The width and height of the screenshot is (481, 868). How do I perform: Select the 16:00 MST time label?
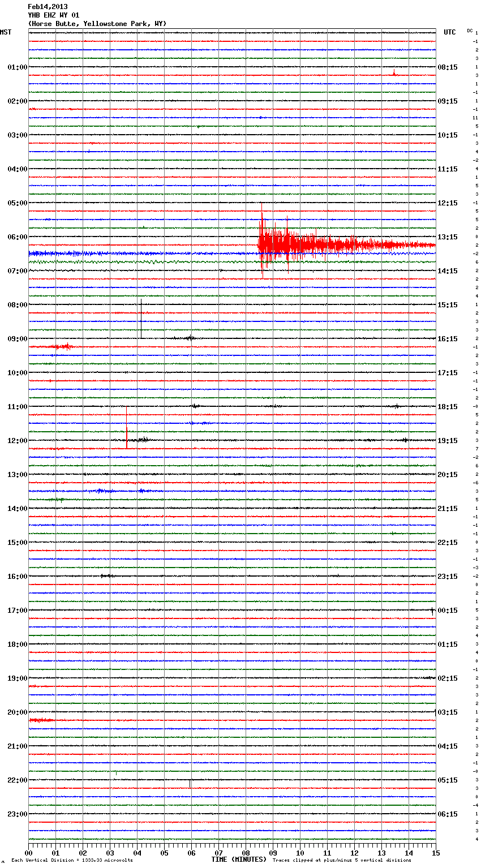point(17,577)
